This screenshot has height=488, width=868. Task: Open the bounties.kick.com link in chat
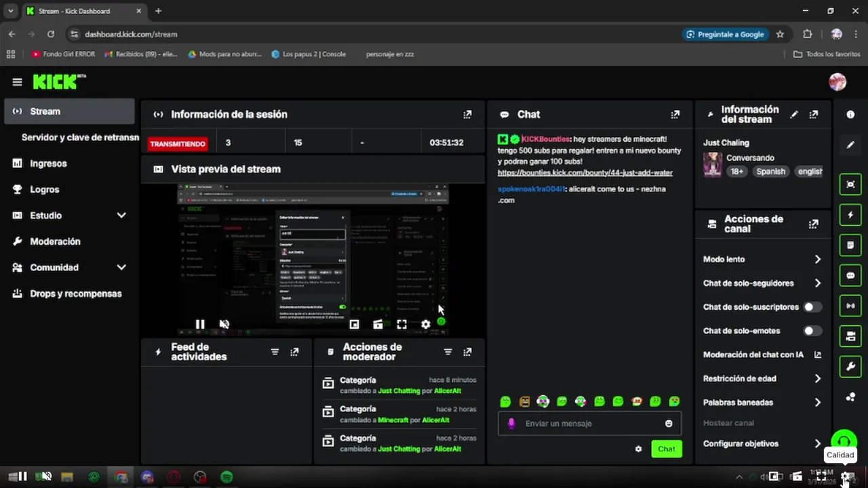[585, 173]
